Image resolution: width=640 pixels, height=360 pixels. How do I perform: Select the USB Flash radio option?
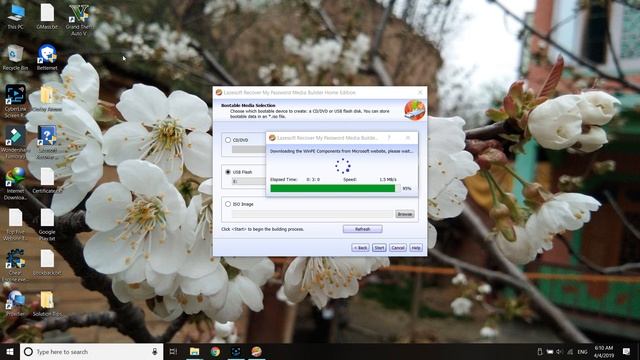pos(228,172)
